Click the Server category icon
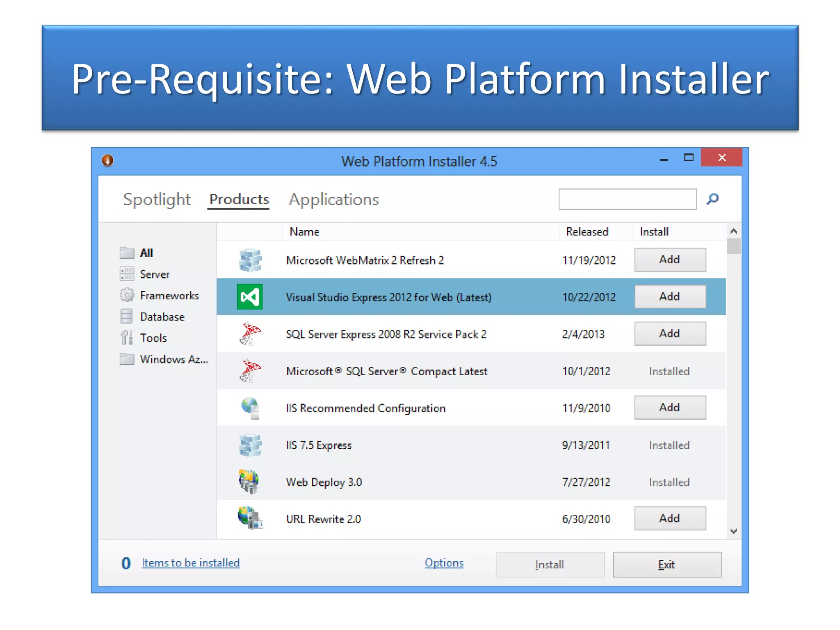 [127, 274]
